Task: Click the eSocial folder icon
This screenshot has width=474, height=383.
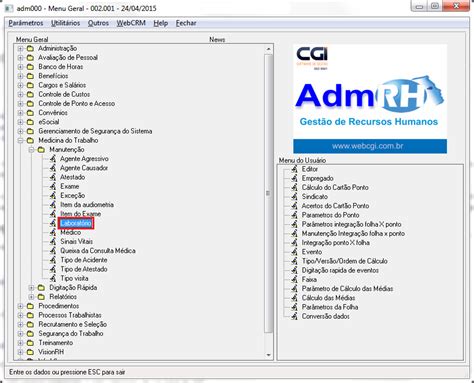Action: (x=30, y=122)
